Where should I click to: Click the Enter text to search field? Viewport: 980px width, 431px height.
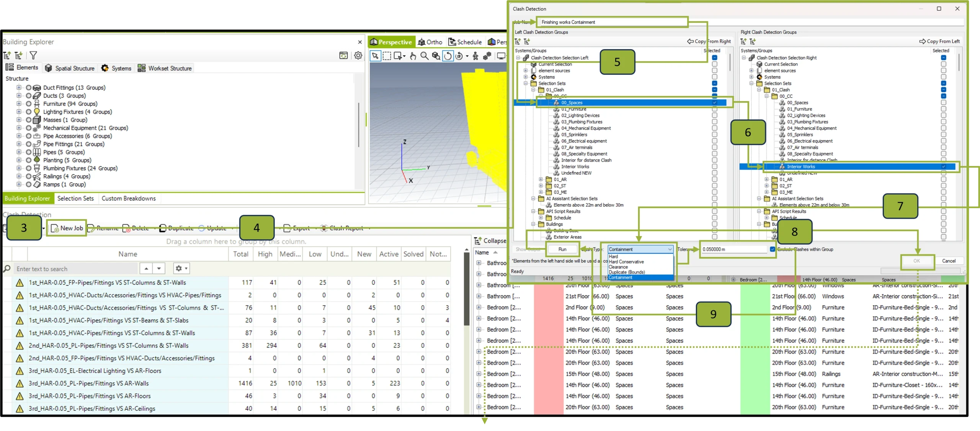click(x=76, y=269)
